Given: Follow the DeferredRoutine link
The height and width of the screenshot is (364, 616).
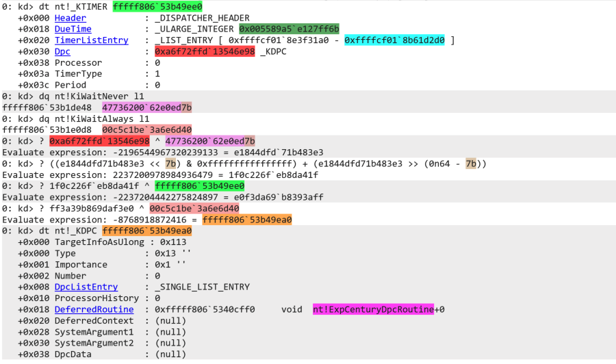Looking at the screenshot, I should [x=94, y=309].
